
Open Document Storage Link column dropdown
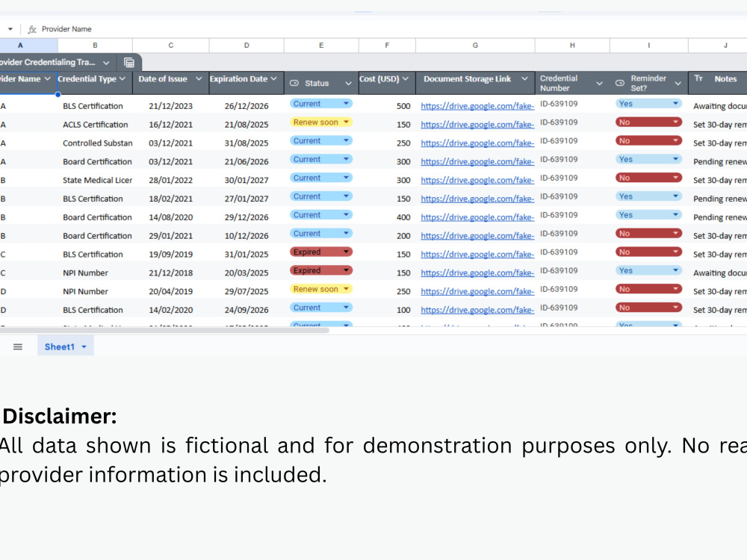click(524, 78)
